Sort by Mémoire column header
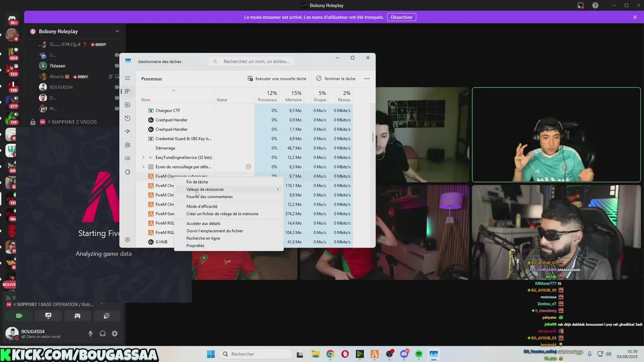Viewport: 644px width, 362px height. 291,96
